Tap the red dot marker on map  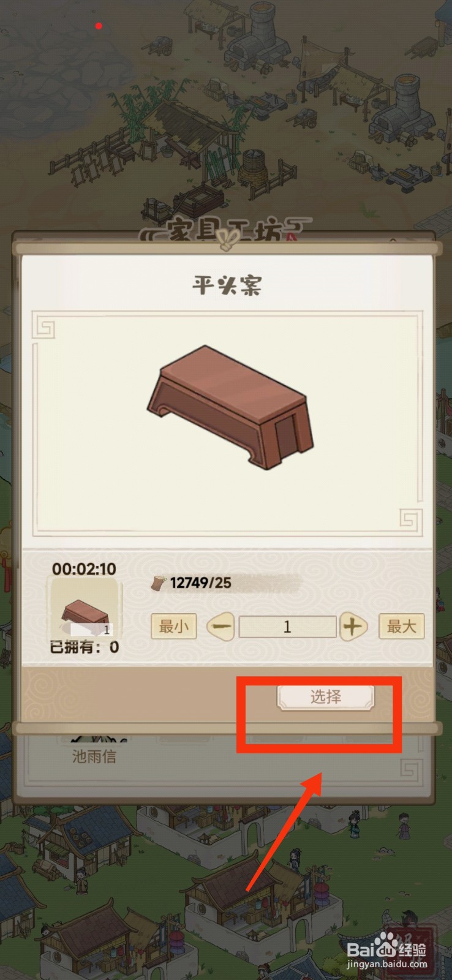[99, 26]
